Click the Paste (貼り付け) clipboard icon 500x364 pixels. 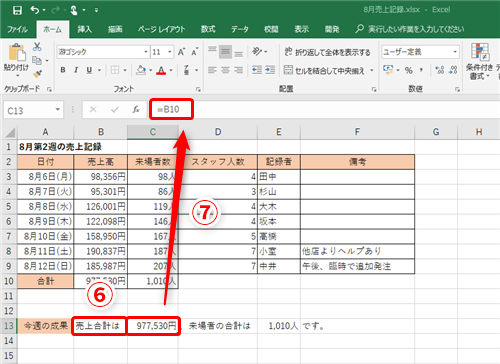coord(17,53)
